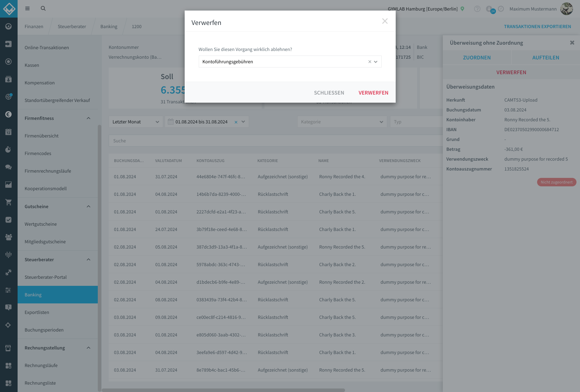Image resolution: width=580 pixels, height=392 pixels.
Task: Open the dashboard gauge sidebar icon
Action: tap(9, 26)
